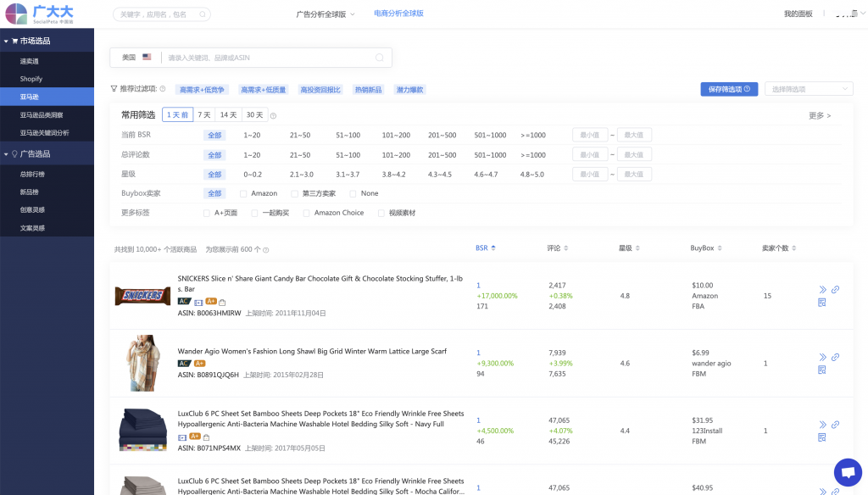Screen dimensions: 868x495
Task: Sort by 卖家个数 column
Action: click(779, 248)
